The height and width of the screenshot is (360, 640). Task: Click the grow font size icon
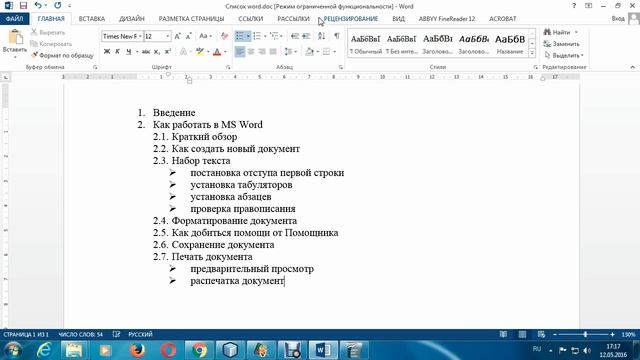click(x=178, y=36)
